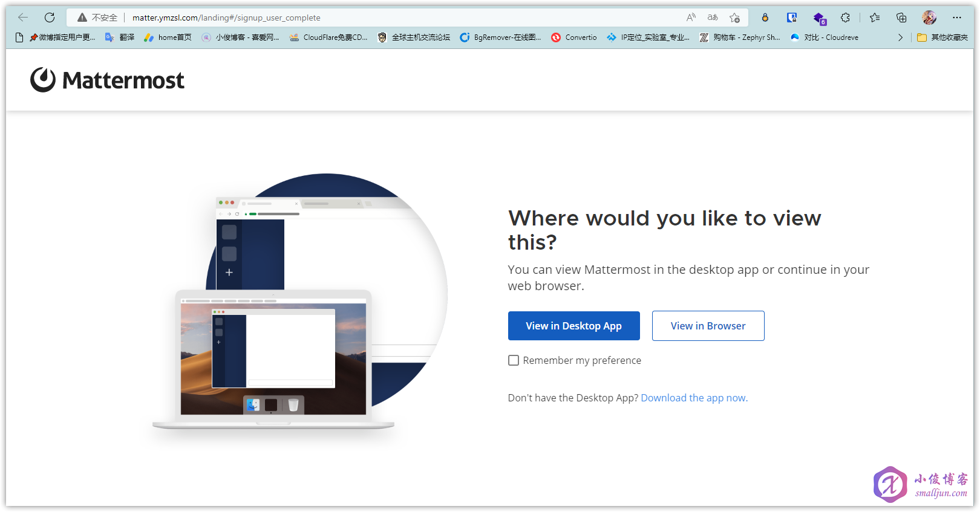Open the 微博指定用户更 bookmark
The width and height of the screenshot is (980, 512).
(62, 37)
